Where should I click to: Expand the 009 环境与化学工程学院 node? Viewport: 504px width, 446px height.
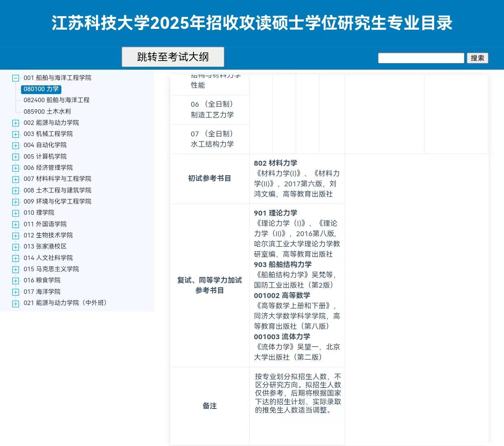point(16,202)
